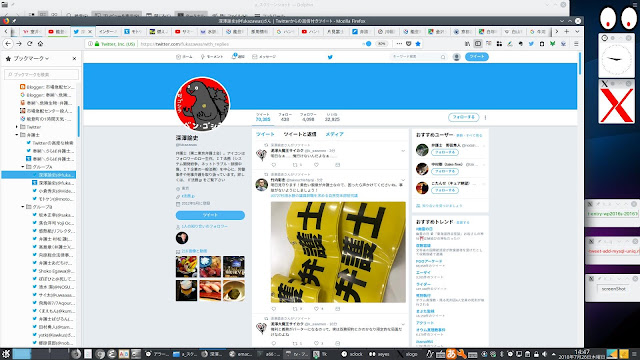Close the bookmarks sidebar
This screenshot has width=640, height=360.
point(74,59)
